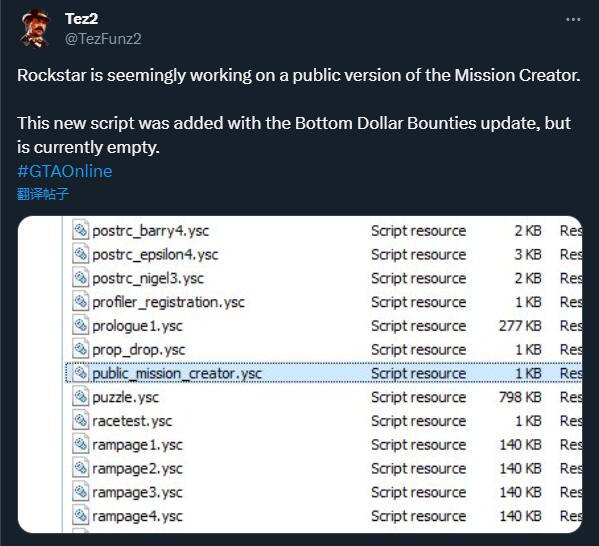This screenshot has height=546, width=599.
Task: Select the rampage2.ysc file name
Action: click(x=137, y=468)
